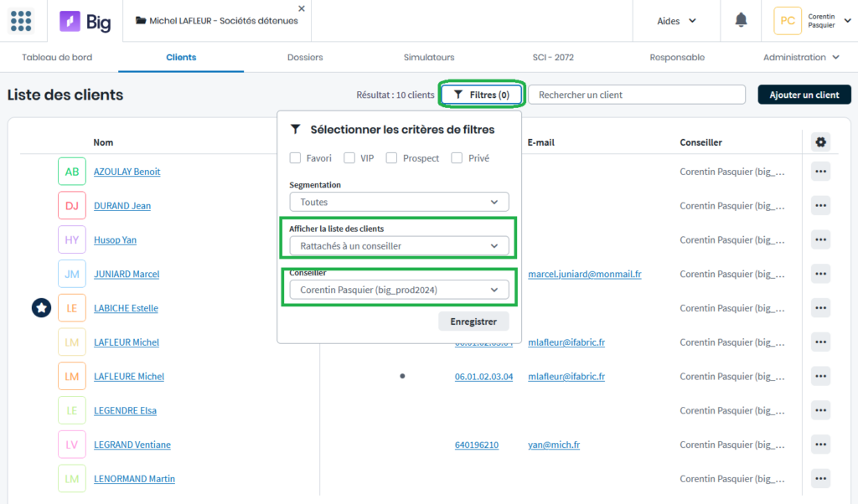Image resolution: width=858 pixels, height=504 pixels.
Task: Click the Big logo icon
Action: (70, 21)
